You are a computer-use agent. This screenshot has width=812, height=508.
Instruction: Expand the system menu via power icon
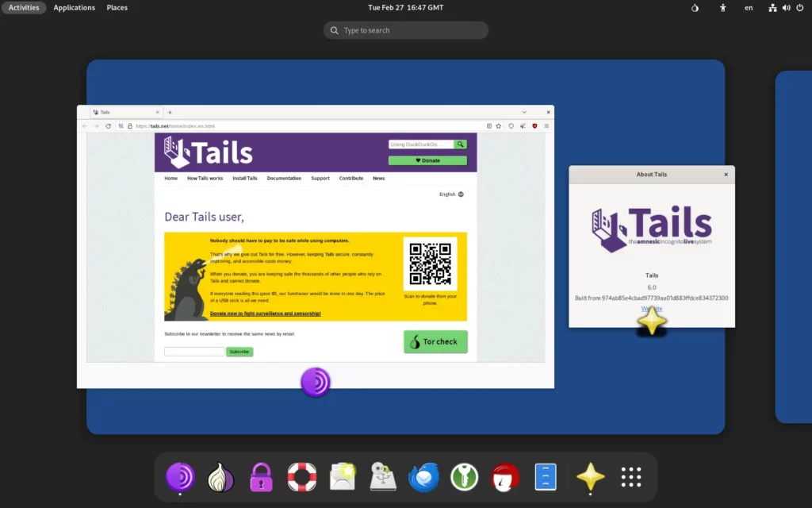tap(800, 8)
